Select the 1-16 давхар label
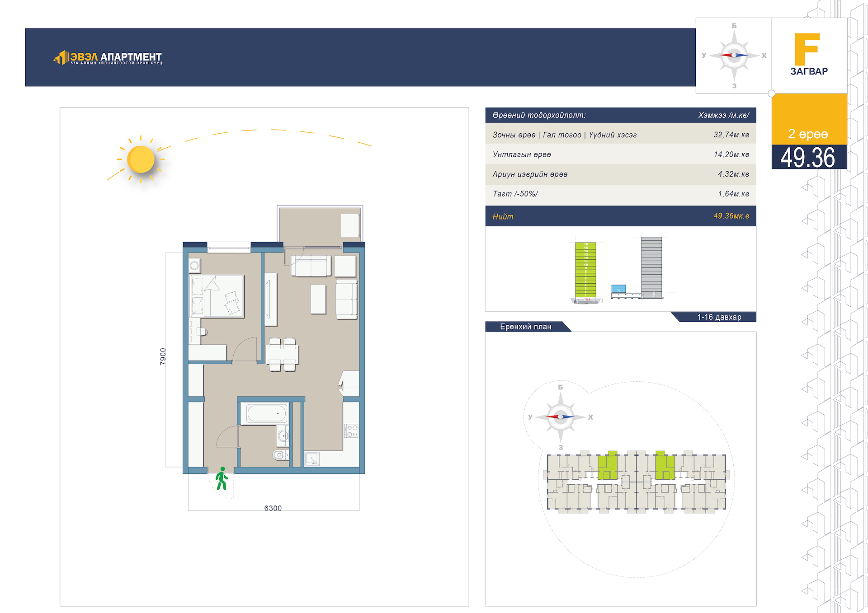The width and height of the screenshot is (868, 613). tap(719, 317)
